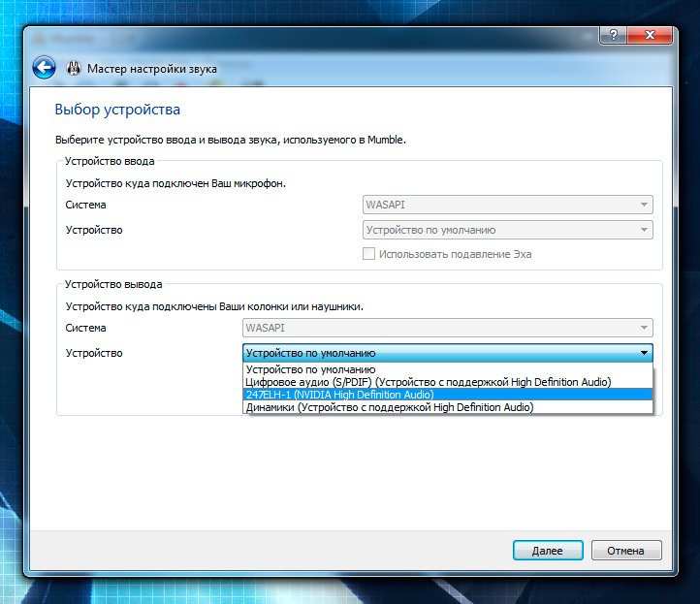Open help with the question mark button
Screen dimensions: 700x604
614,35
